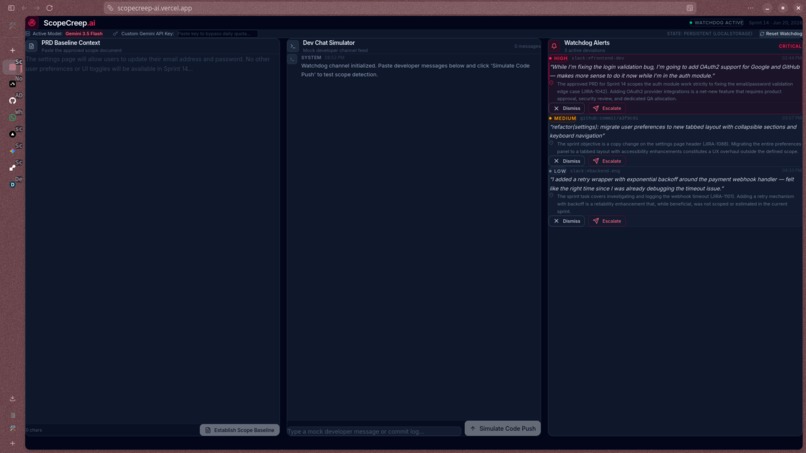Click Establish Scope Baseline button
806x453 pixels.
point(240,430)
